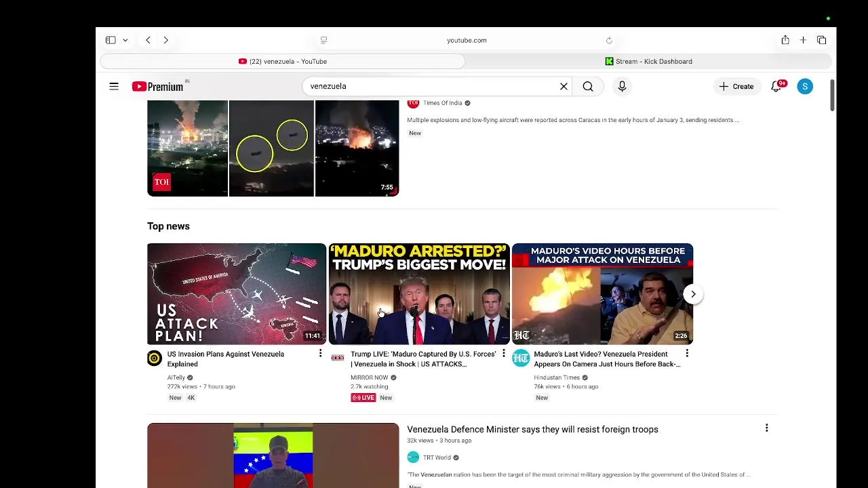Open Hindustan Times channel avatar
Screen dimensions: 868x488
521,359
